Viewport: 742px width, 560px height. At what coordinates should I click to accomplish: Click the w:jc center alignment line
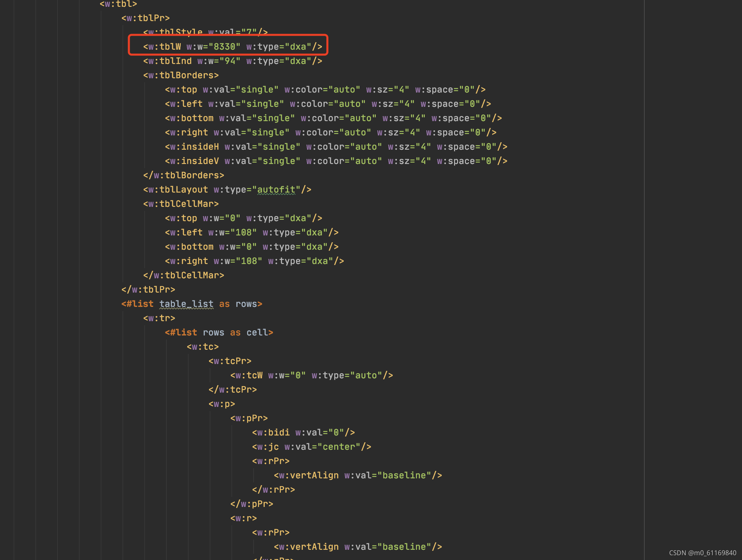pyautogui.click(x=311, y=447)
